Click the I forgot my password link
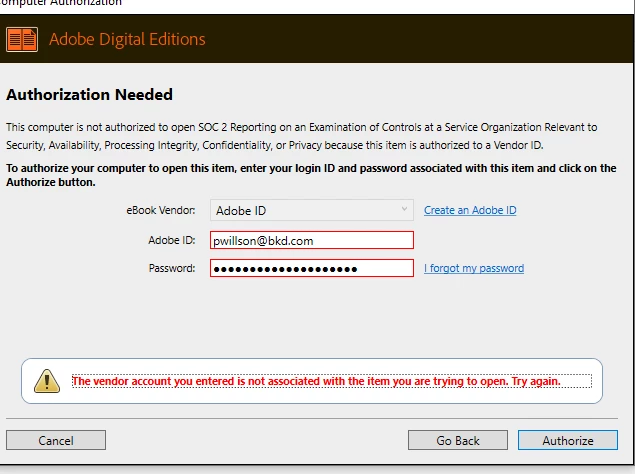The width and height of the screenshot is (635, 474). (x=474, y=268)
